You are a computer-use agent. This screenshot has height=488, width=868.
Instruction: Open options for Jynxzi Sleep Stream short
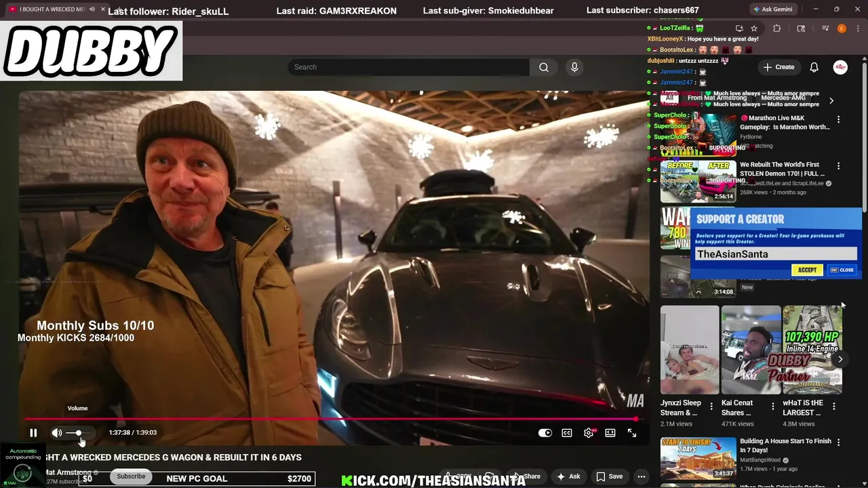coord(711,407)
